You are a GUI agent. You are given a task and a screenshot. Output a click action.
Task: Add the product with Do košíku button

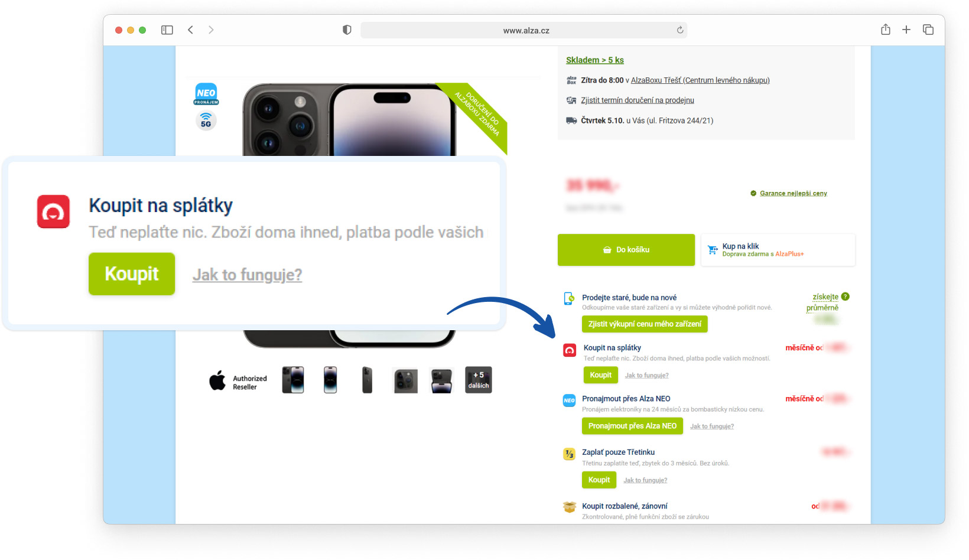[x=626, y=250]
